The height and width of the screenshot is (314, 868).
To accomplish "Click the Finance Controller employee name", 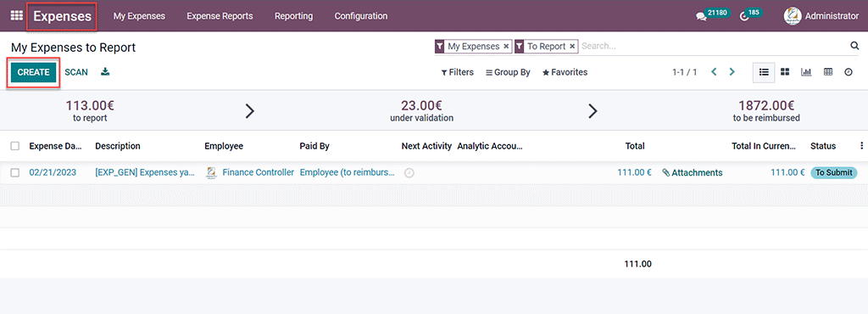I will point(258,173).
